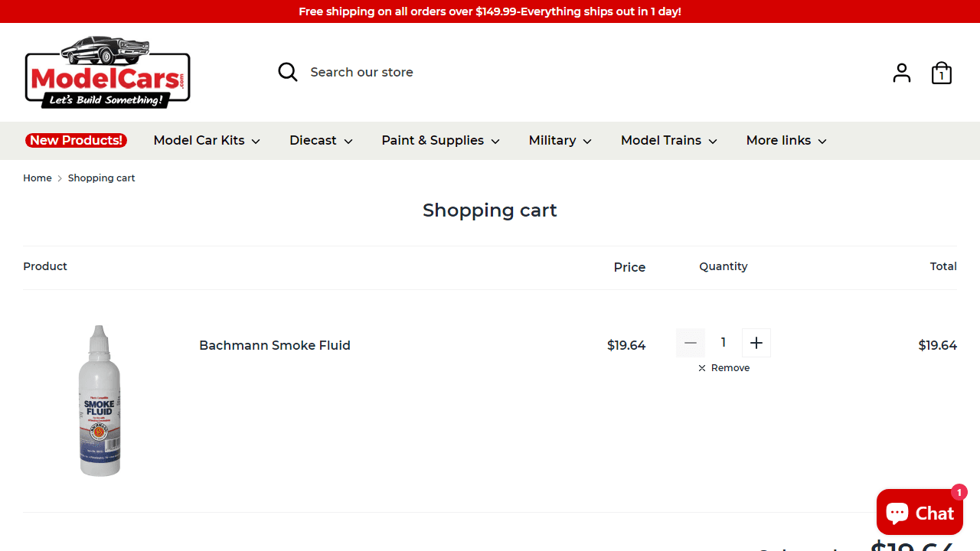Open the Bachmann Smoke Fluid product link
Screen dimensions: 980x551
(x=275, y=346)
